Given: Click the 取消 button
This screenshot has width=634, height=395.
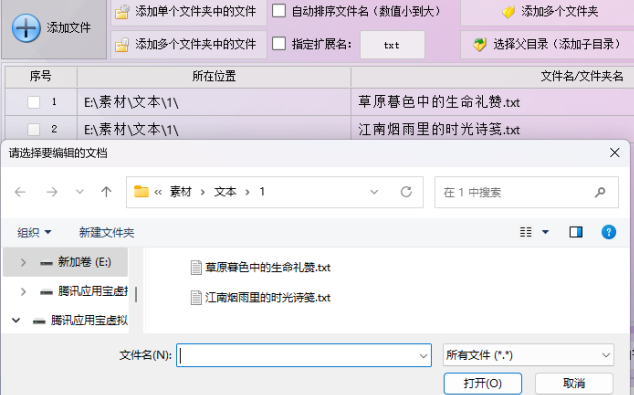Looking at the screenshot, I should click(574, 383).
